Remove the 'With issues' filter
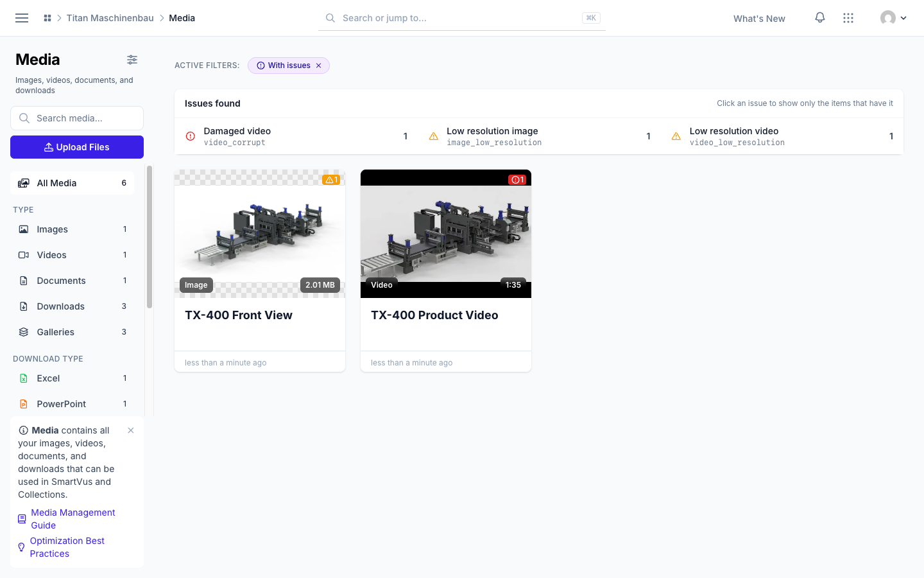 (x=318, y=66)
